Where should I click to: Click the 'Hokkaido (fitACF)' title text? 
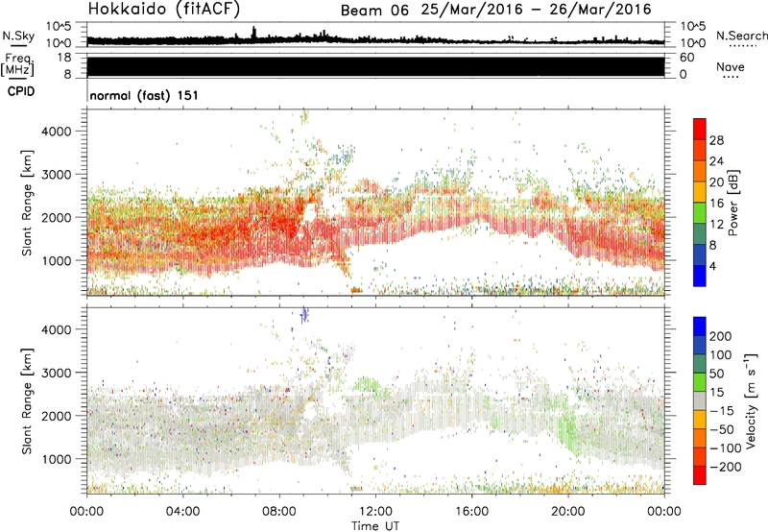point(164,9)
